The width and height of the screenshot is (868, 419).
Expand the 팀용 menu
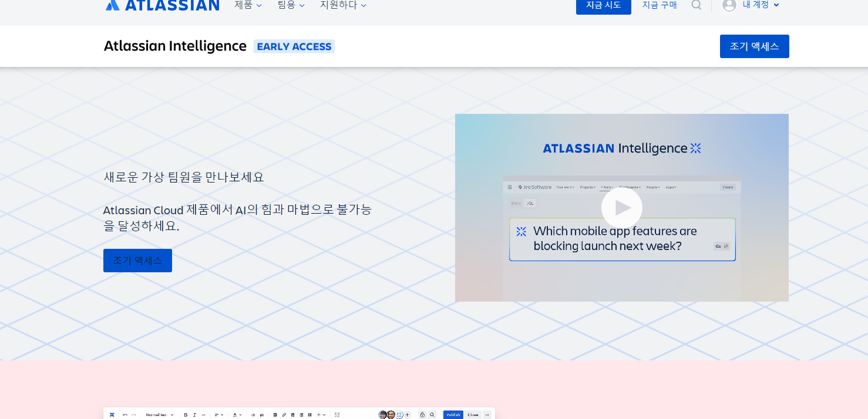coord(291,5)
